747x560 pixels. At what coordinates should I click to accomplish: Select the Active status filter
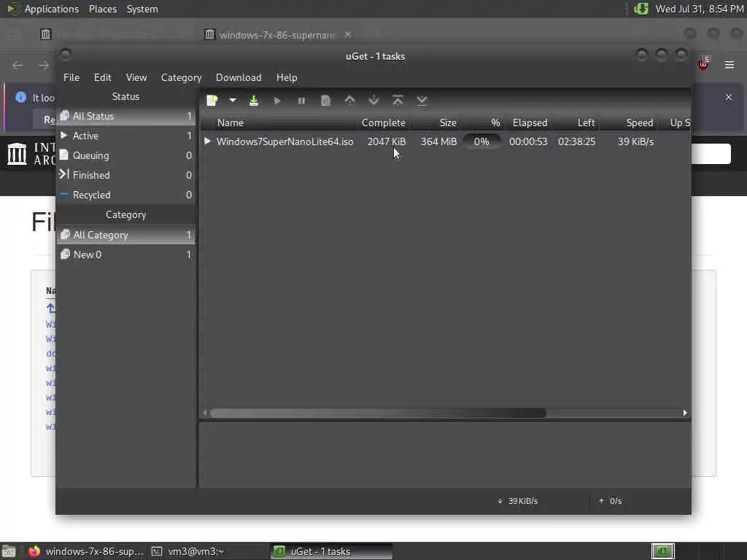point(126,136)
